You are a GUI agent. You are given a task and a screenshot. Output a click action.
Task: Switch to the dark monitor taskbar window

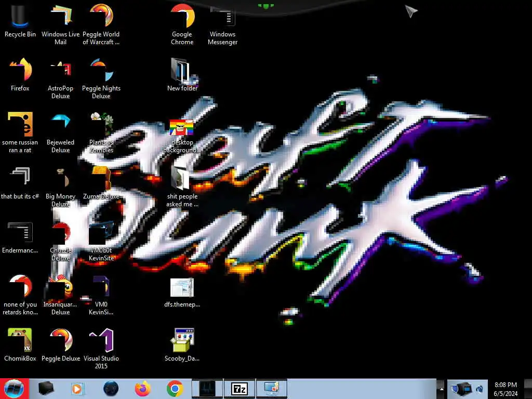click(207, 389)
